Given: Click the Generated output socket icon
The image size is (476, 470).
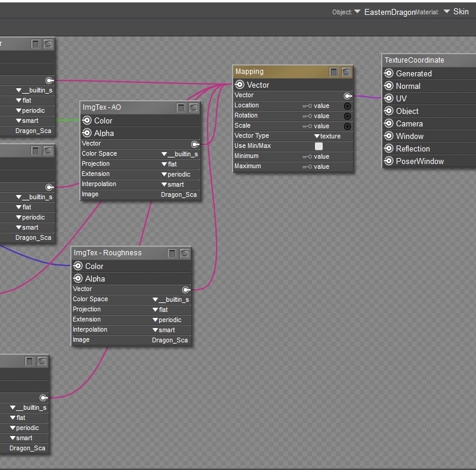Looking at the screenshot, I should click(389, 73).
